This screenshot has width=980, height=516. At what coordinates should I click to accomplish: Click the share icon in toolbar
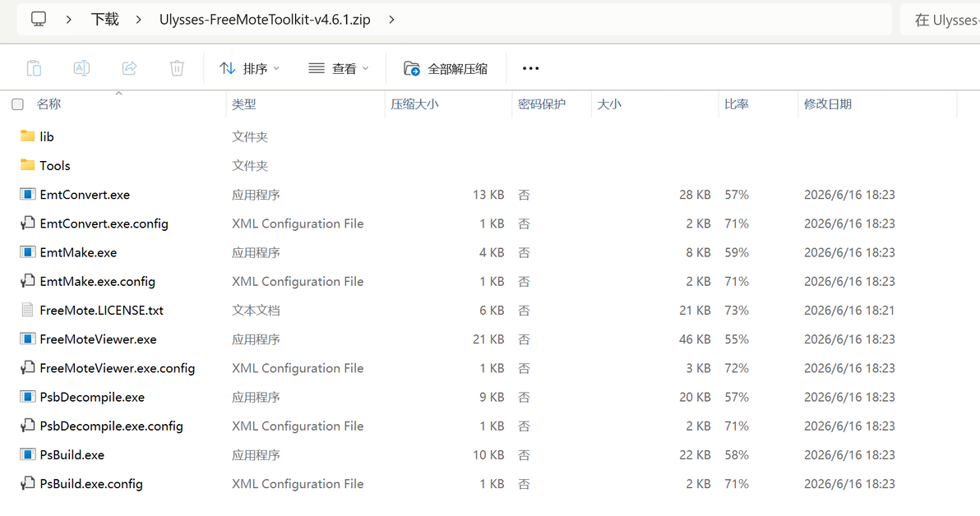click(x=129, y=68)
